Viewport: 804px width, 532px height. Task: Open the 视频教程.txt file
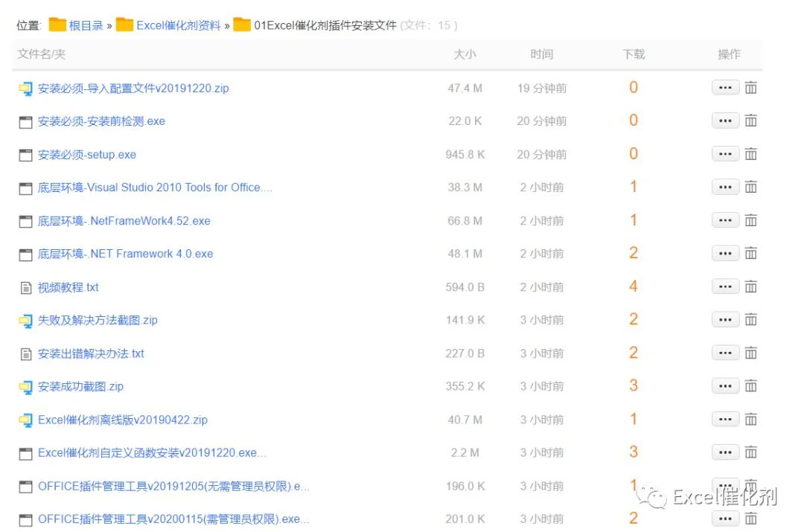[68, 287]
